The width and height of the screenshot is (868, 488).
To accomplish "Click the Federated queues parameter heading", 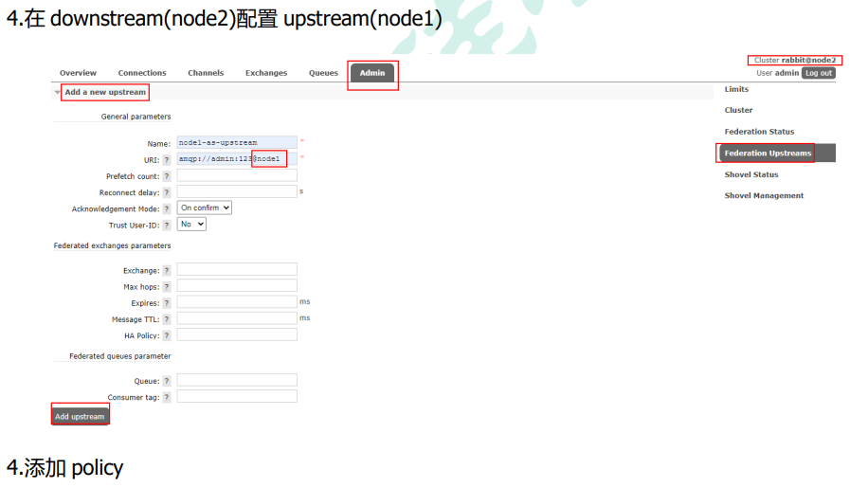I will click(120, 356).
